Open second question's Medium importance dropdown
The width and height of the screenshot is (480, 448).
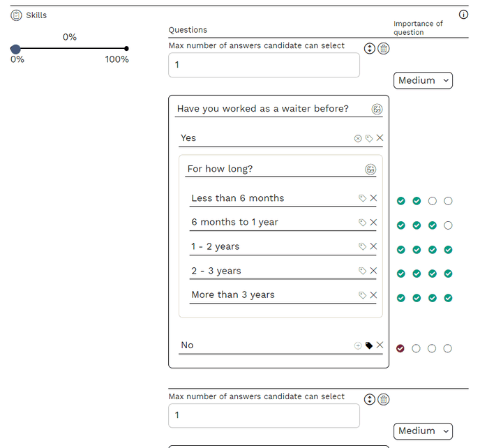pyautogui.click(x=423, y=431)
